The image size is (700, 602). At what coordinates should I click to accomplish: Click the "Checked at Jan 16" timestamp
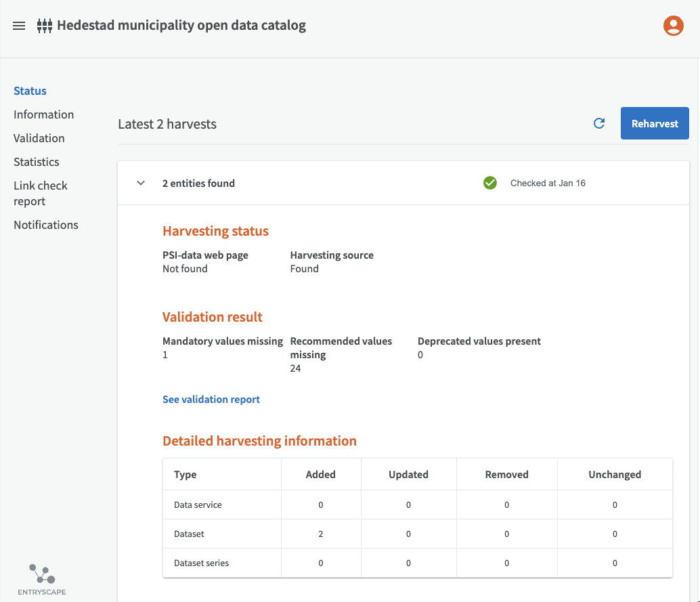pyautogui.click(x=548, y=183)
